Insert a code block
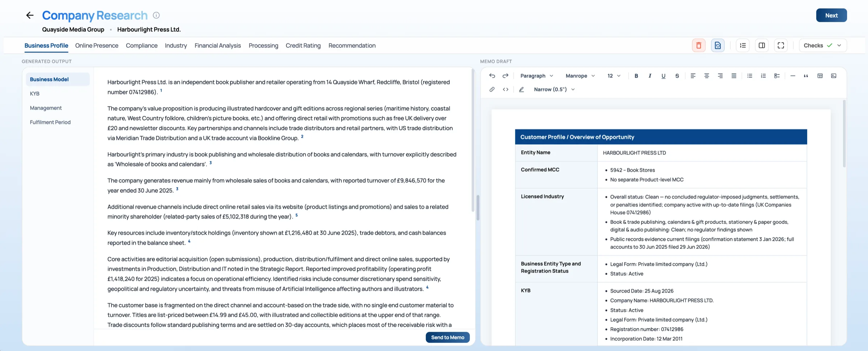 tap(506, 89)
